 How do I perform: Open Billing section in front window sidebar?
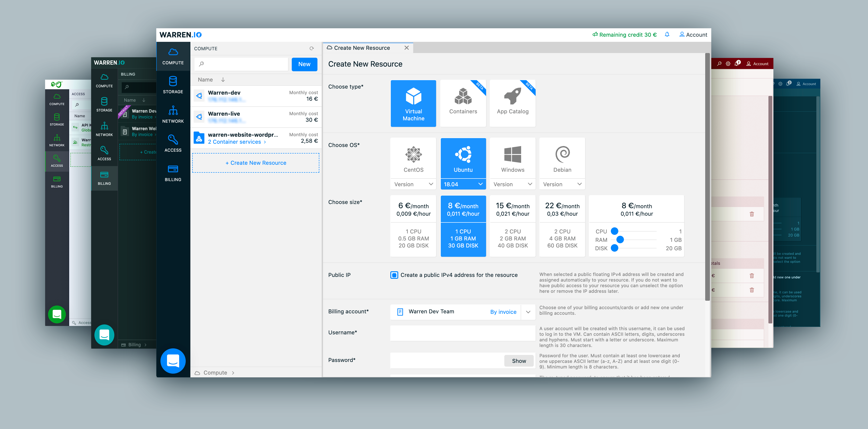(x=173, y=173)
